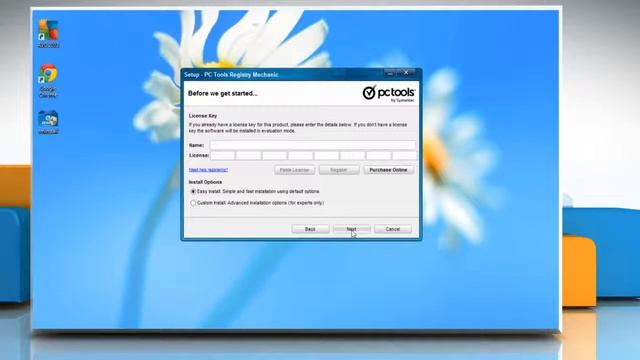Click into the Name text field
The width and height of the screenshot is (640, 360).
(313, 145)
